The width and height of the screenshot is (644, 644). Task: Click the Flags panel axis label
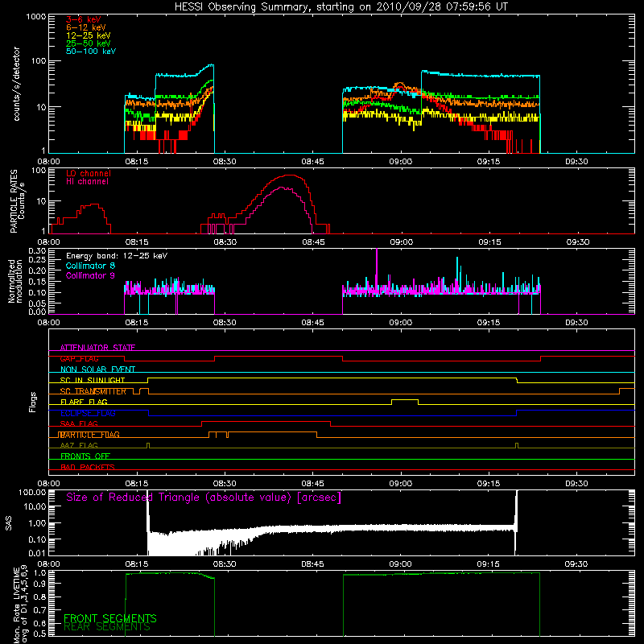(33, 402)
